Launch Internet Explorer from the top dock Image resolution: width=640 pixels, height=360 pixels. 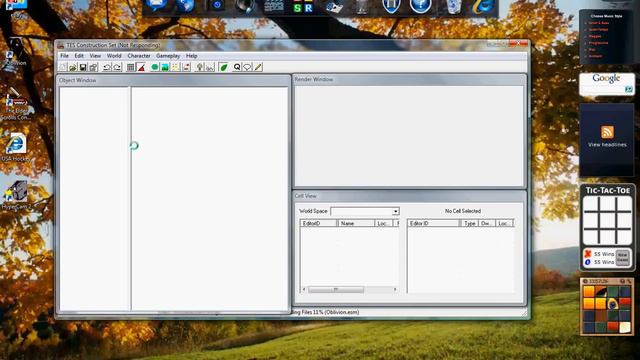tap(483, 6)
